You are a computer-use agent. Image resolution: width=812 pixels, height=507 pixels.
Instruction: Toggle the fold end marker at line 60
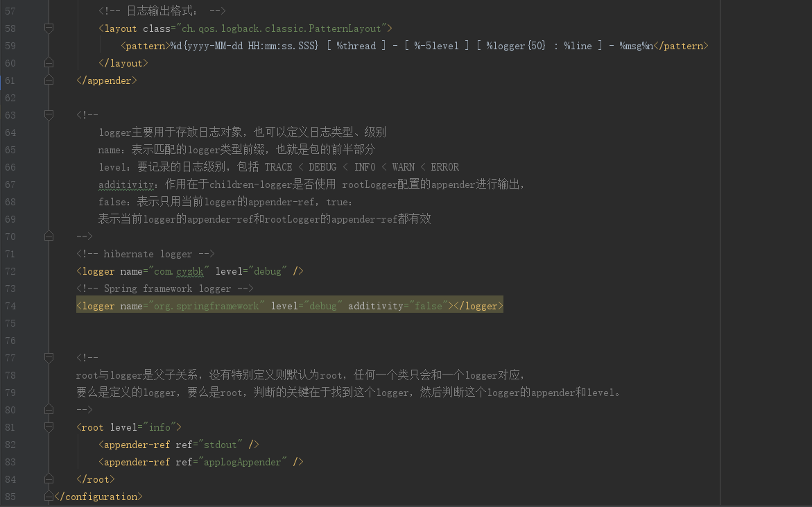pos(49,63)
